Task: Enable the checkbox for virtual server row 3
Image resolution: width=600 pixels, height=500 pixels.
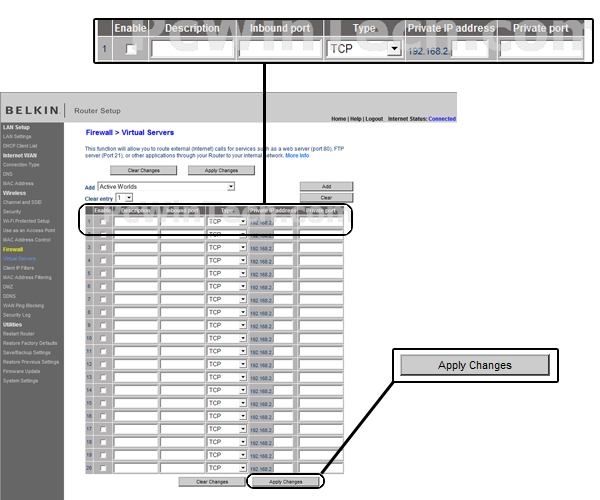Action: [103, 248]
